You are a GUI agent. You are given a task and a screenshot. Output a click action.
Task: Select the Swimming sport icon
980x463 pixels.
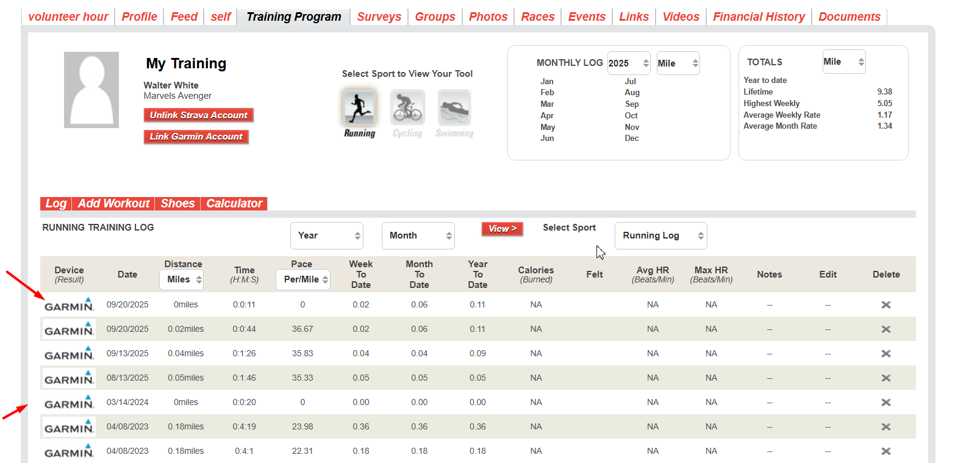click(x=454, y=108)
